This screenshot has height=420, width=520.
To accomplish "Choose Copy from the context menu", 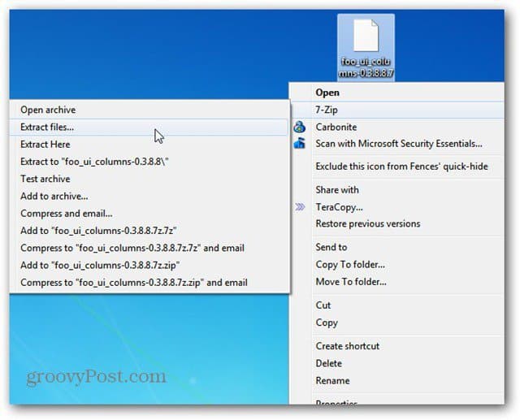I will coord(397,323).
